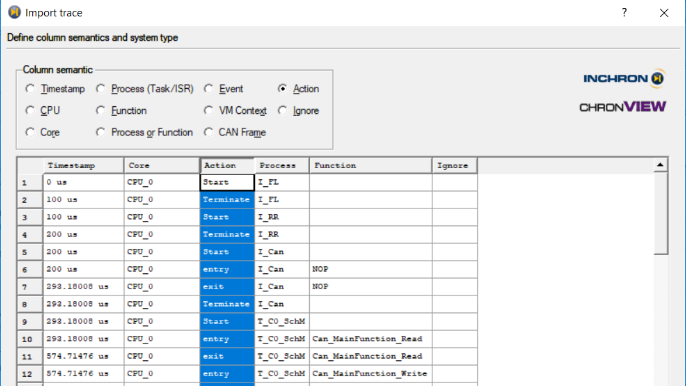Click the vertical scrollbar thumb
Screen dimensions: 686x386
pos(661,213)
